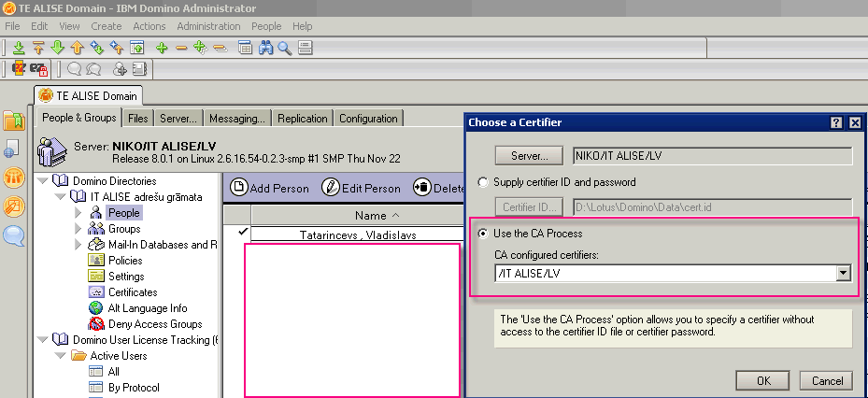Click the TE ALISE Domain window tab

pos(89,96)
